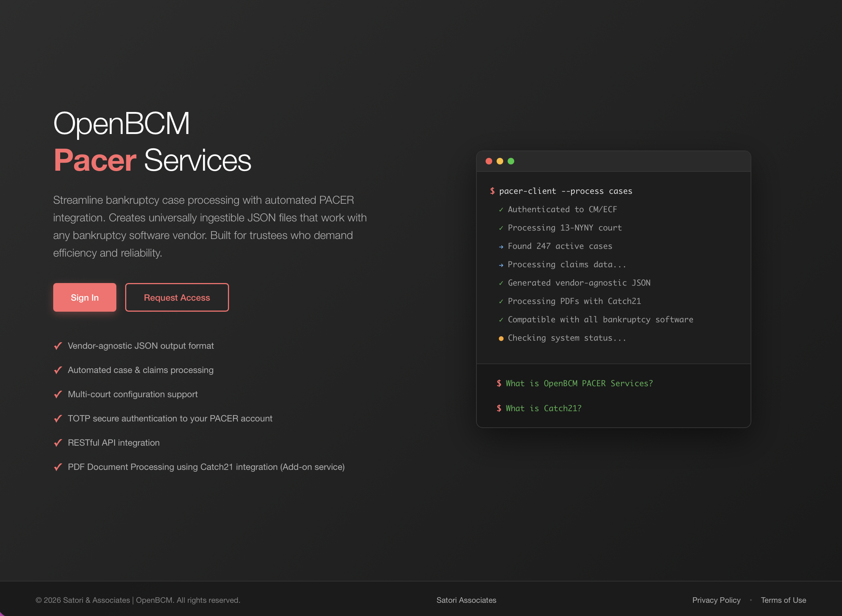Viewport: 842px width, 616px height.
Task: Click the Request Access button
Action: (177, 297)
